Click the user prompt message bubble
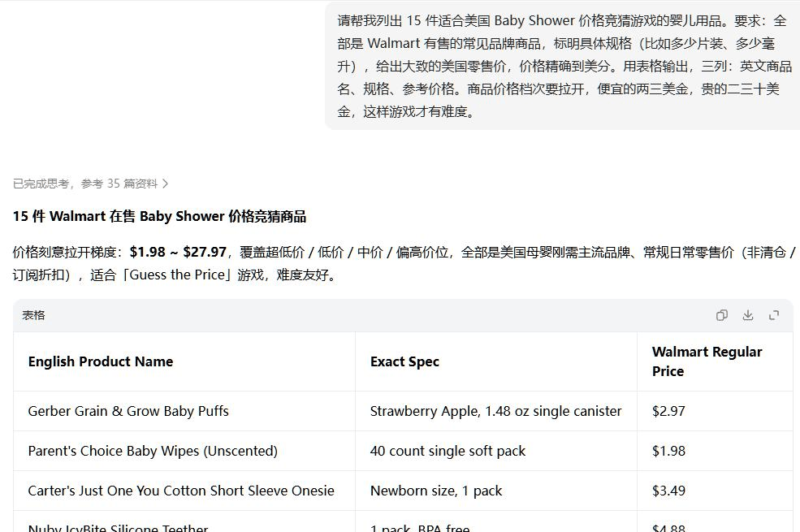 (562, 66)
